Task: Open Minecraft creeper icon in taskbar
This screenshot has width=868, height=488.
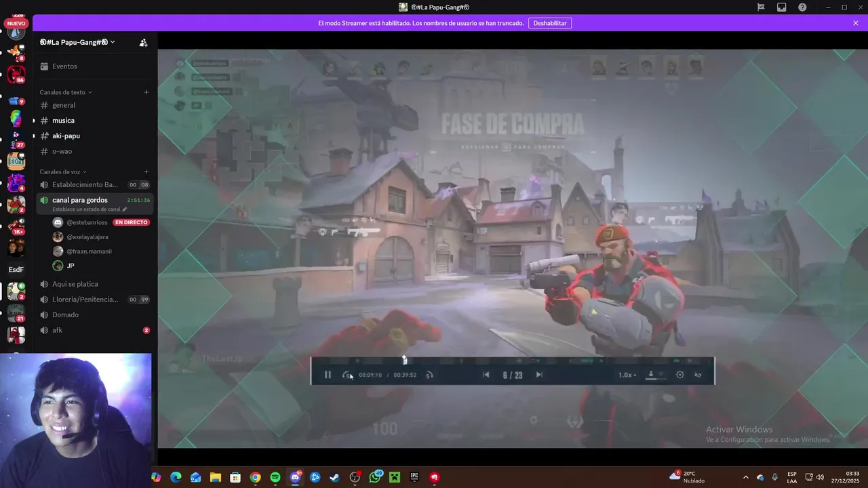Action: pos(395,477)
